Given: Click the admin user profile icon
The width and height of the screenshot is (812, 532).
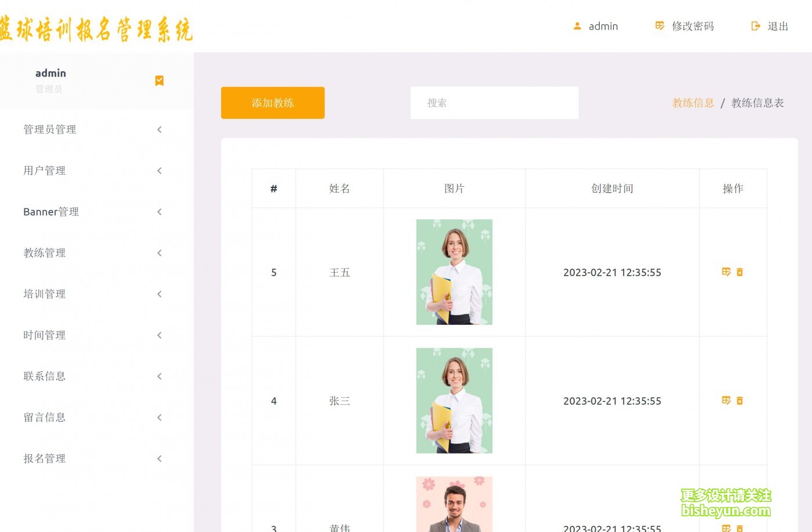Looking at the screenshot, I should [577, 26].
